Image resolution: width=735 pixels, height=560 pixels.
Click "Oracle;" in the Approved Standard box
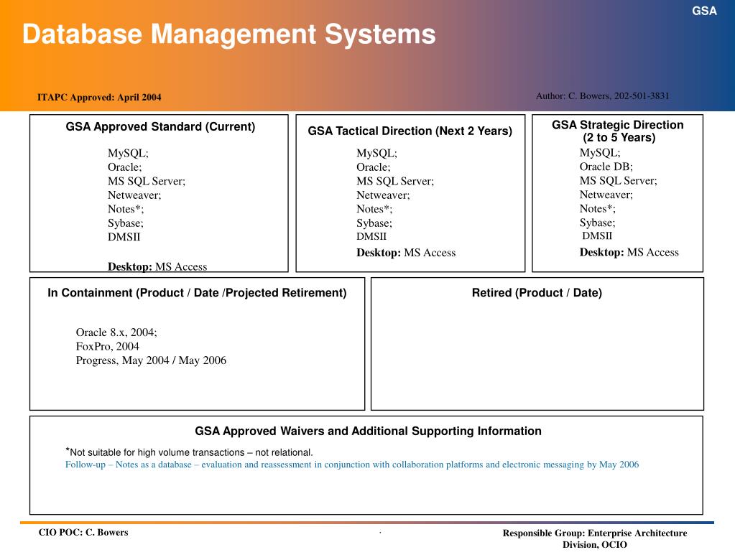click(x=125, y=167)
